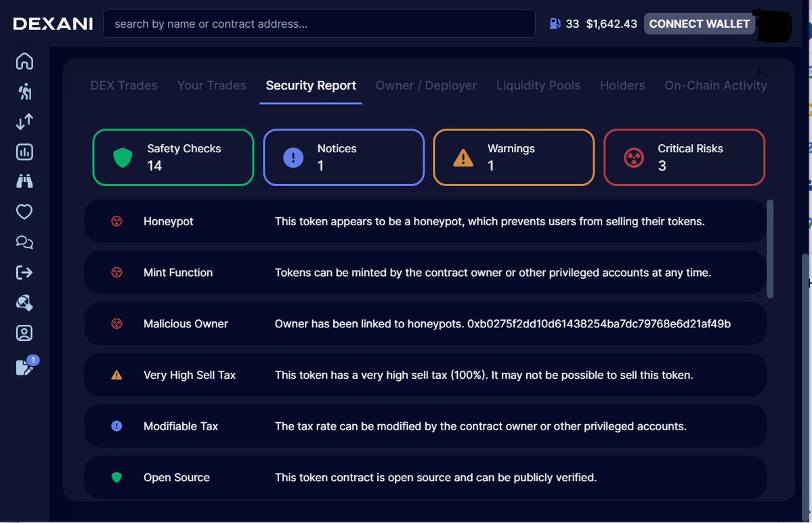Click the security report list scrollbar
Screen dimensions: 812x523
(770, 249)
